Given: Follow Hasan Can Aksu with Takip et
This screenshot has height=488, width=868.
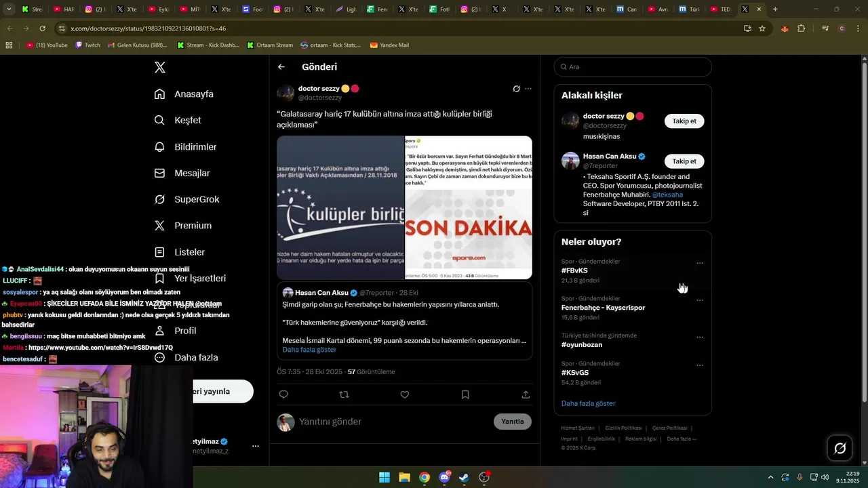Looking at the screenshot, I should [x=684, y=161].
